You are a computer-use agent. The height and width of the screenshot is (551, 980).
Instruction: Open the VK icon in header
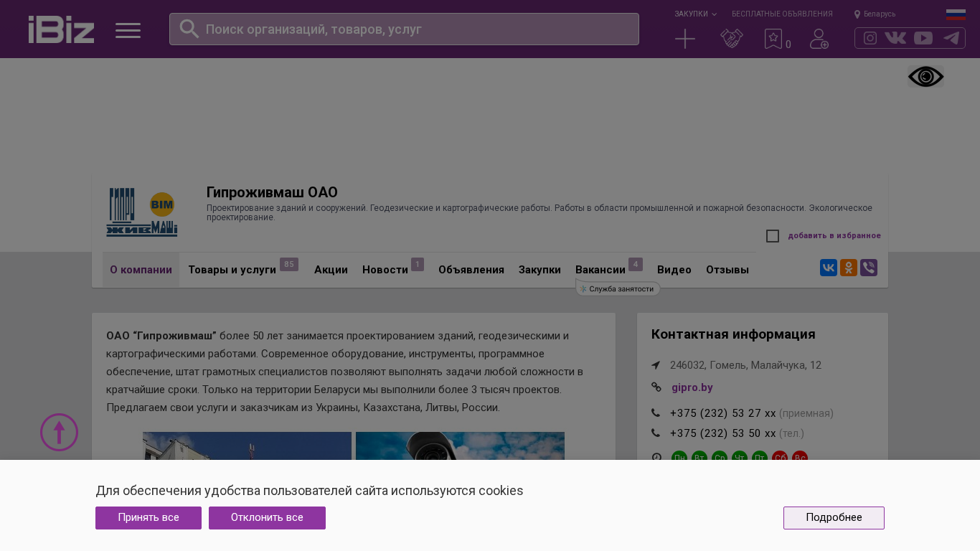pyautogui.click(x=895, y=38)
